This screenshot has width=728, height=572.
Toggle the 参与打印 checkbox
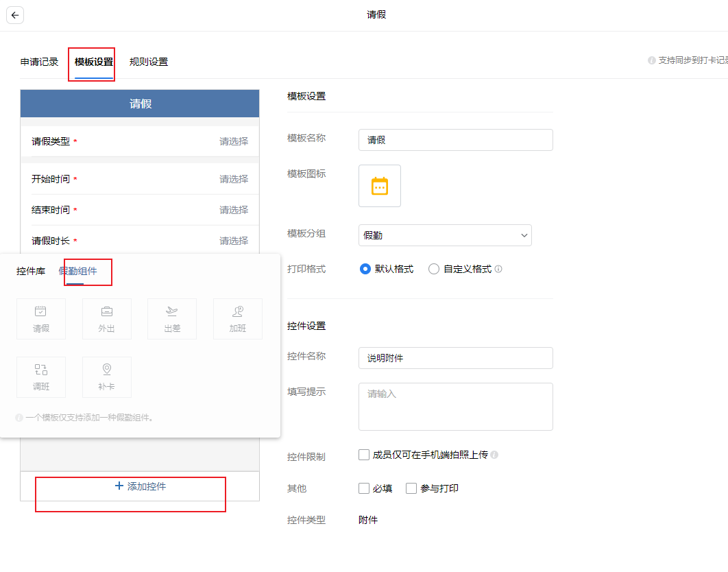click(411, 488)
